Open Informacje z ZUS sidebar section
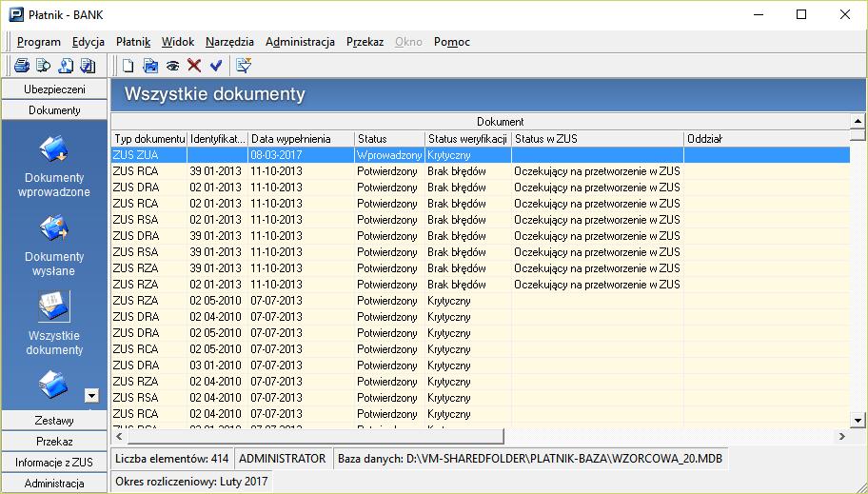 [54, 463]
